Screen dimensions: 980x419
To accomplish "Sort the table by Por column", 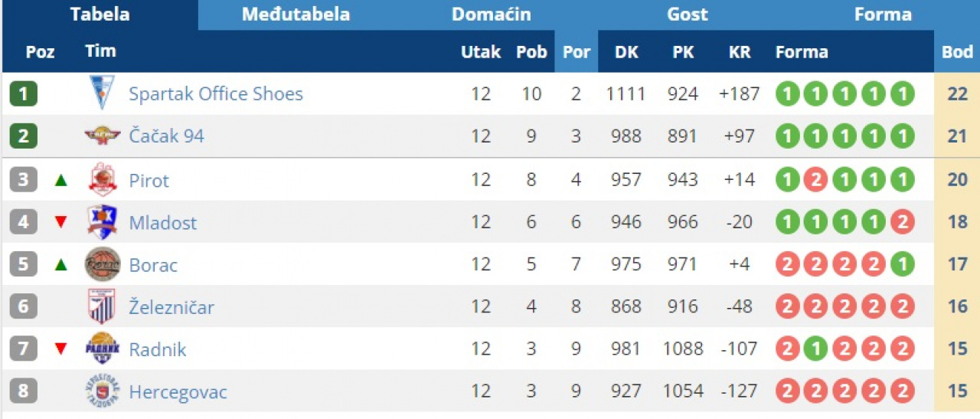I will [576, 52].
